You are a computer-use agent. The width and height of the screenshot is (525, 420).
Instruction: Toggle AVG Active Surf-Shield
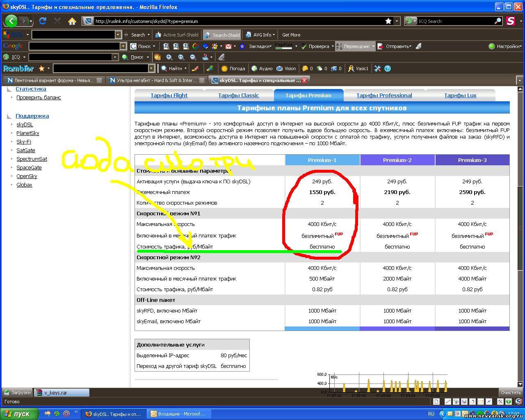(x=177, y=35)
